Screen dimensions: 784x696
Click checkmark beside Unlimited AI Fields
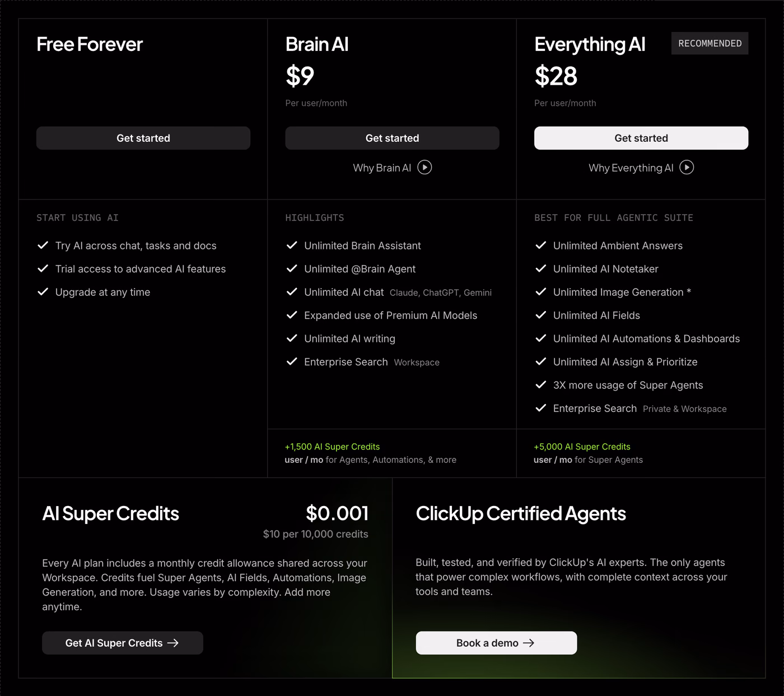point(540,315)
